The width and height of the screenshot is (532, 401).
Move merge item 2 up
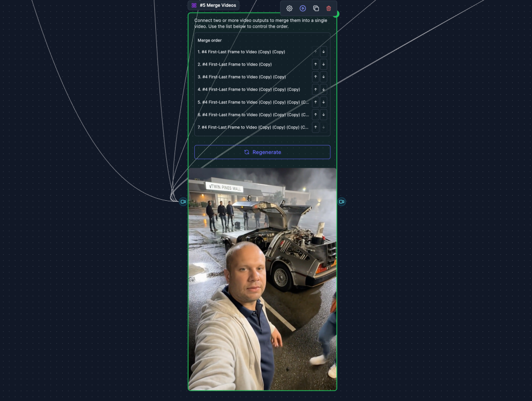[x=315, y=64]
